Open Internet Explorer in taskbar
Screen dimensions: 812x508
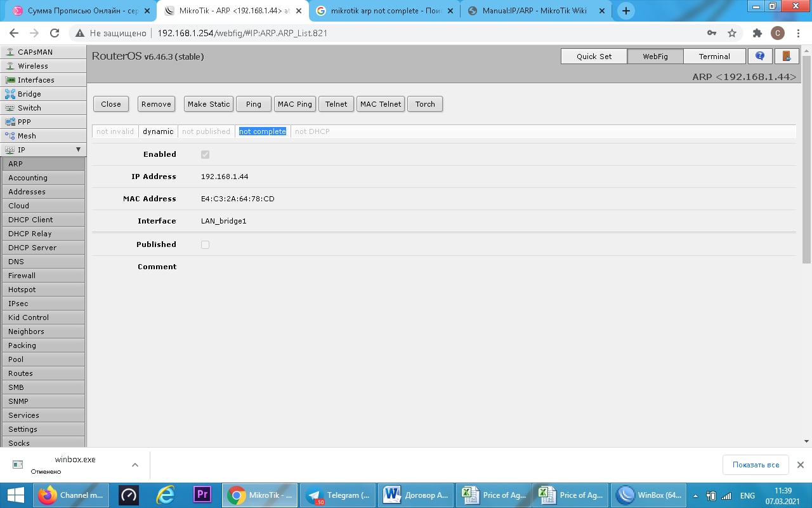(x=166, y=495)
